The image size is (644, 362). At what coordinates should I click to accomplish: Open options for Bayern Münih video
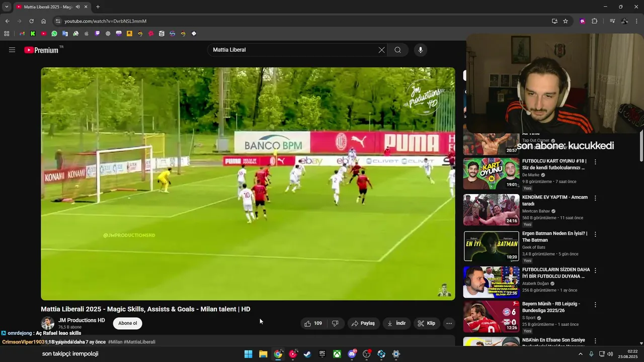[595, 305]
